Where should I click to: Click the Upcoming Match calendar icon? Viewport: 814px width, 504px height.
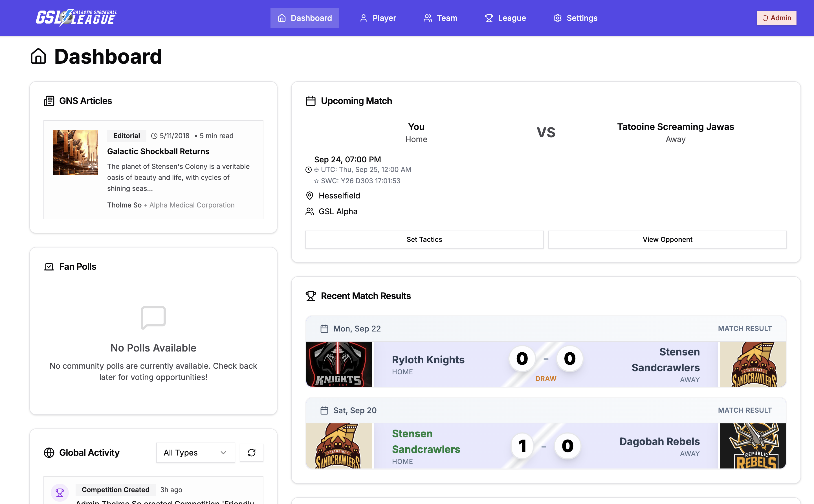311,101
